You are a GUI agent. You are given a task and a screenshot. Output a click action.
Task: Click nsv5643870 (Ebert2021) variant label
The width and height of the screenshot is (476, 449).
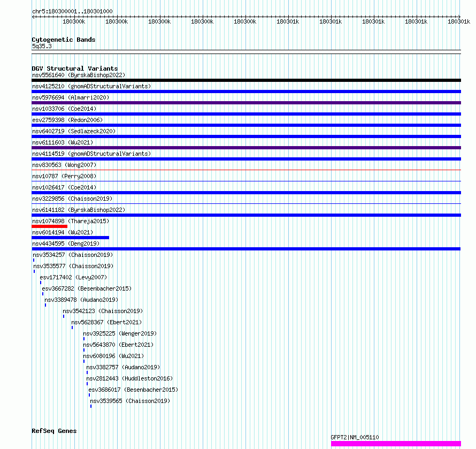[118, 345]
